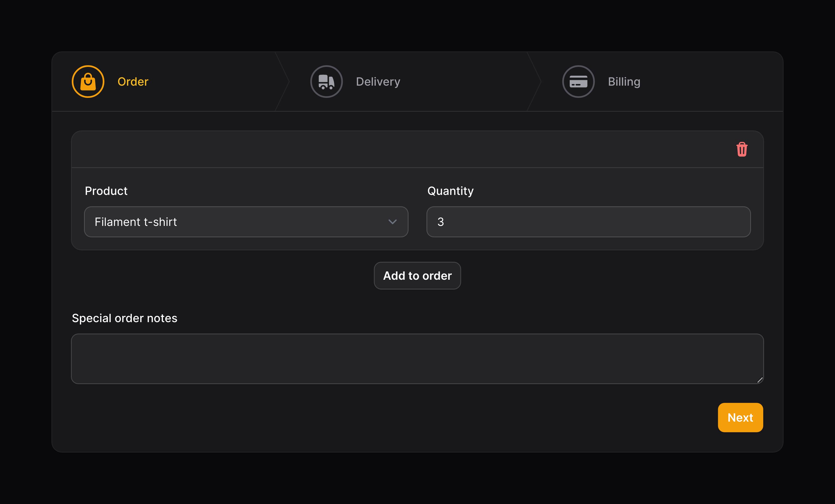Click the Add to order button
The image size is (835, 504).
(417, 276)
